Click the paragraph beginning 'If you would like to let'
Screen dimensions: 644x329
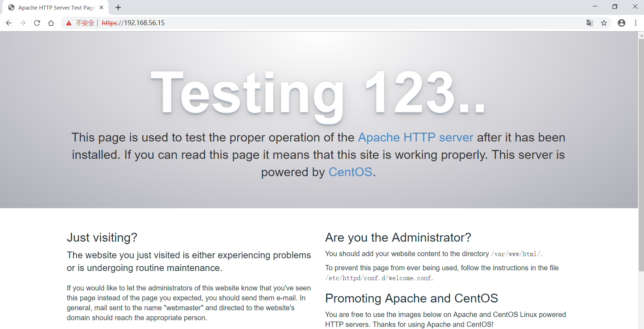189,303
